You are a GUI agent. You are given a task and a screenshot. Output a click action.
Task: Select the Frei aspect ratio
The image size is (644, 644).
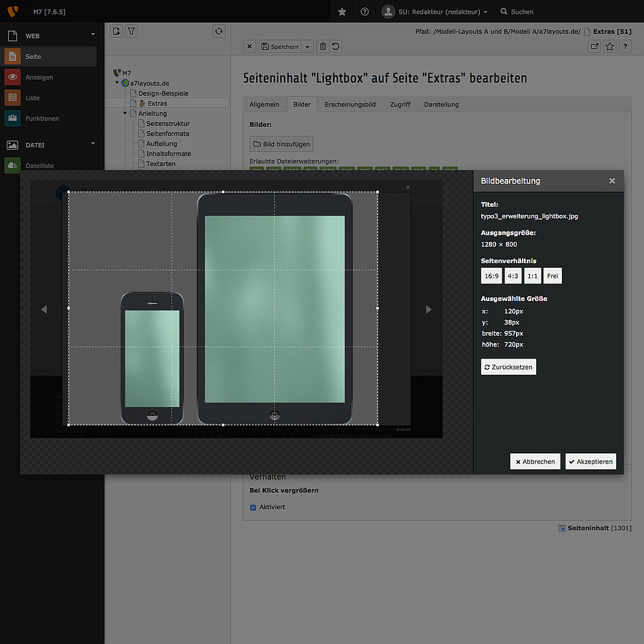[552, 276]
